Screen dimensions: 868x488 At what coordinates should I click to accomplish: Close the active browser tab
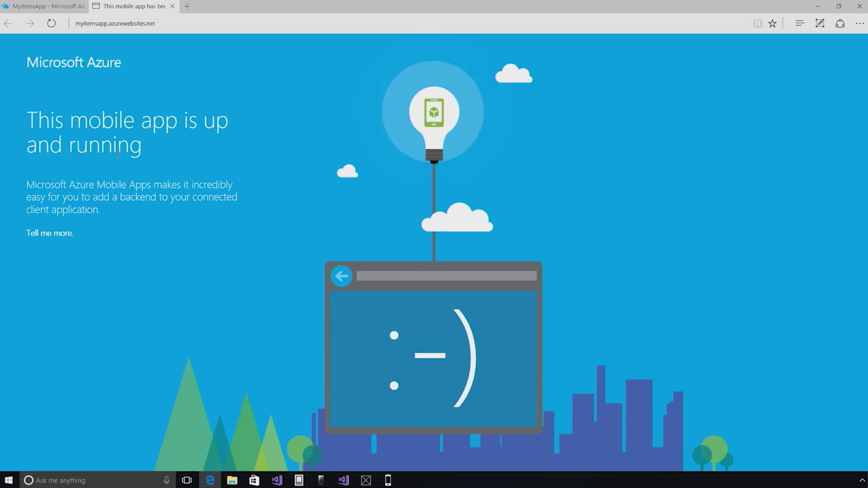pyautogui.click(x=172, y=6)
